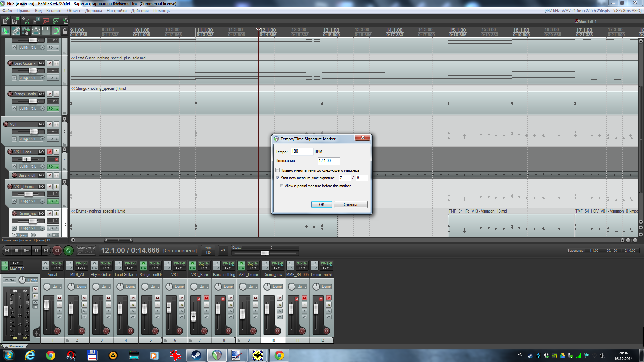
Task: Toggle the metronome icon in toolbar
Action: [x=65, y=21]
